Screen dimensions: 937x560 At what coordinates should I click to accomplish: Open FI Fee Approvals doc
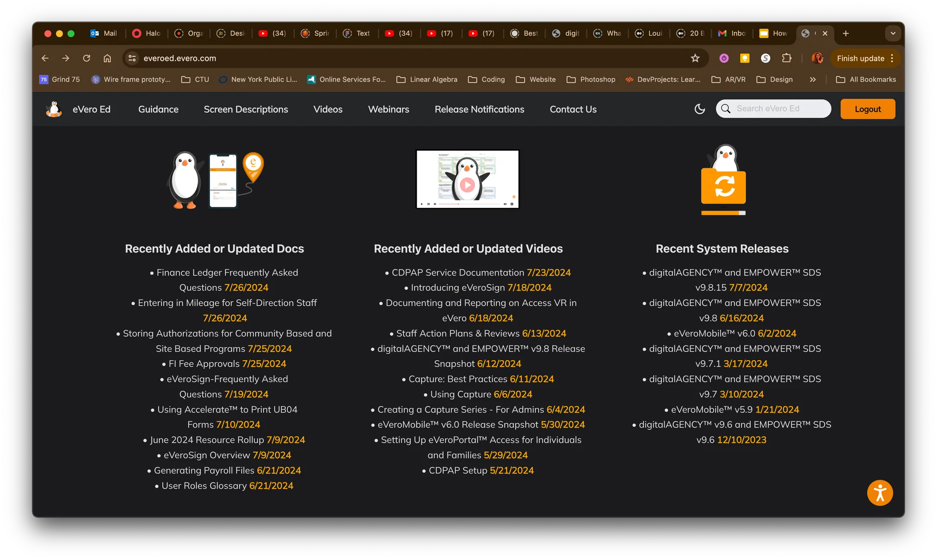click(x=224, y=364)
